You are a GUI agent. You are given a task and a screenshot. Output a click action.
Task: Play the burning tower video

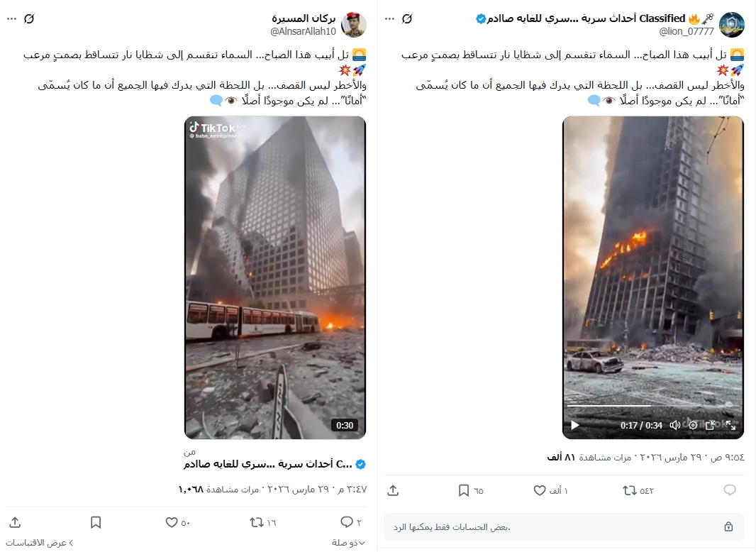tap(574, 425)
